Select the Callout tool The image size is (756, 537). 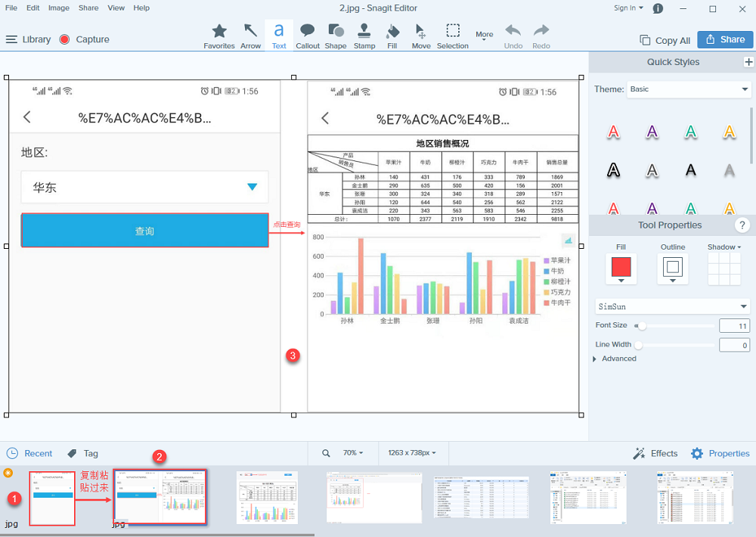coord(307,36)
